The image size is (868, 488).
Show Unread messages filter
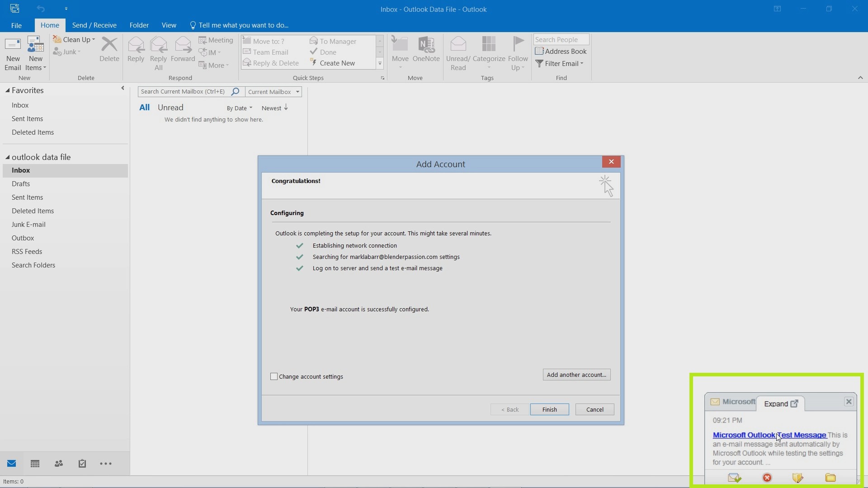pyautogui.click(x=170, y=108)
